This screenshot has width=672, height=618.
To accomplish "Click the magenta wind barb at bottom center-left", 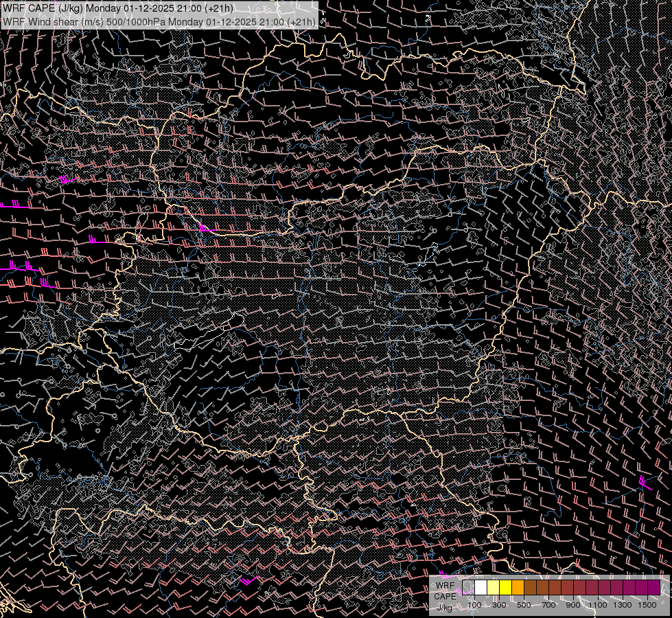I will [x=248, y=580].
